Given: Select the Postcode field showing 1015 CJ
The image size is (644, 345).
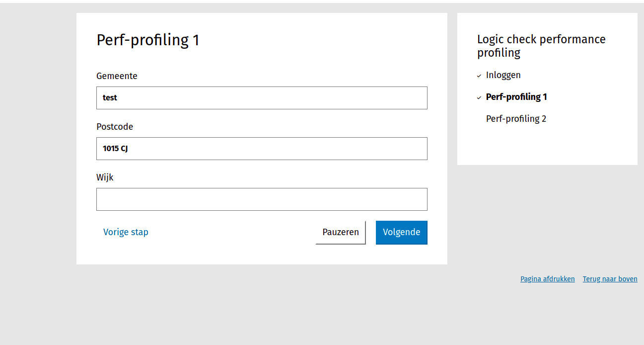Looking at the screenshot, I should (262, 149).
